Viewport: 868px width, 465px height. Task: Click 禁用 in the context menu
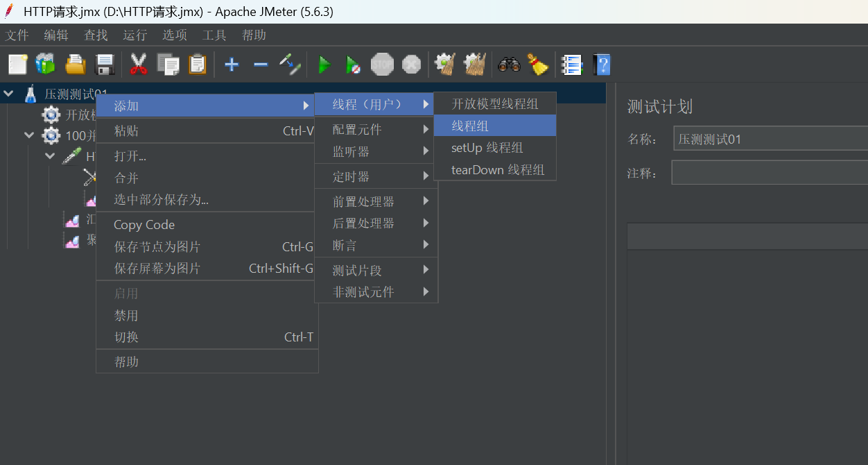pos(207,315)
